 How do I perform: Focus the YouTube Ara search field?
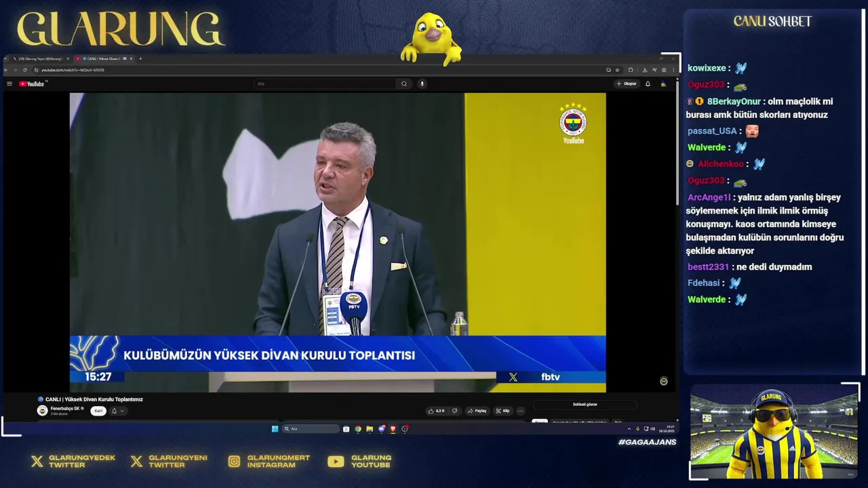pos(325,84)
